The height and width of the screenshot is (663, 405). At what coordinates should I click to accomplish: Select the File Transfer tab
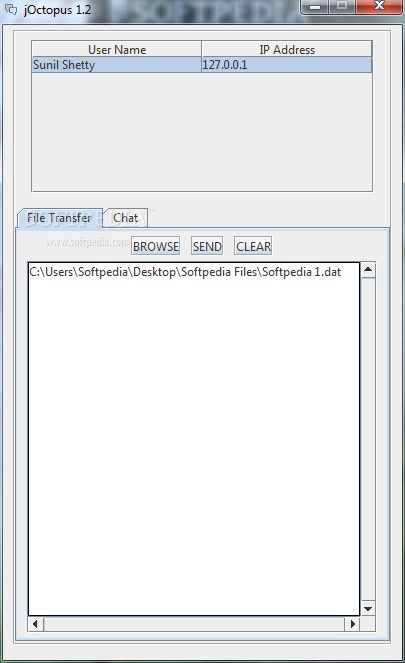point(60,218)
